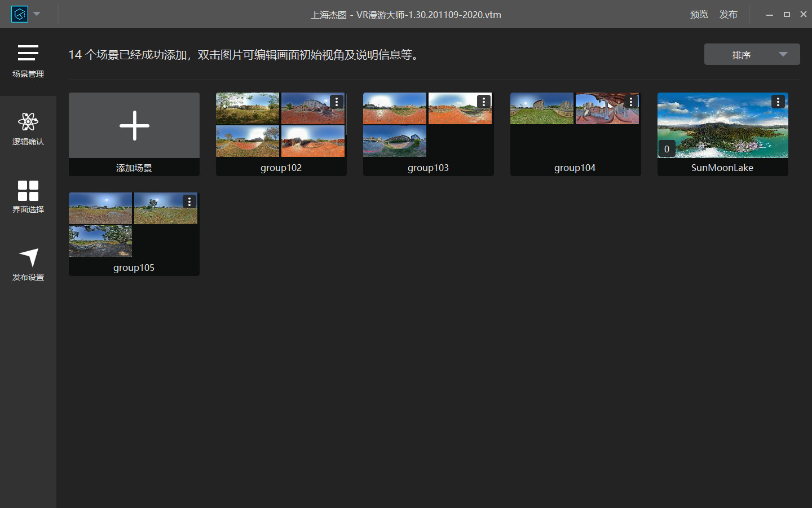This screenshot has width=812, height=508.
Task: Click the first thumbnail in group104
Action: point(542,108)
